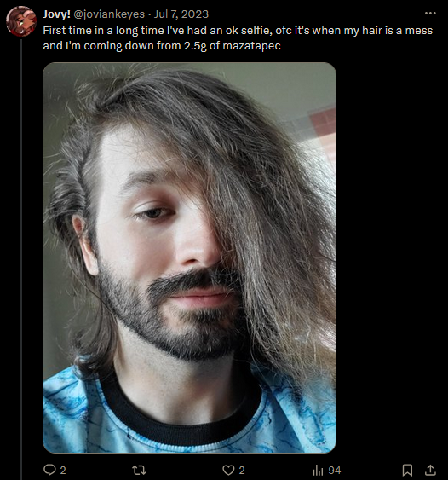Enlarge the attached selfie photo
The width and height of the screenshot is (448, 480).
coord(190,257)
